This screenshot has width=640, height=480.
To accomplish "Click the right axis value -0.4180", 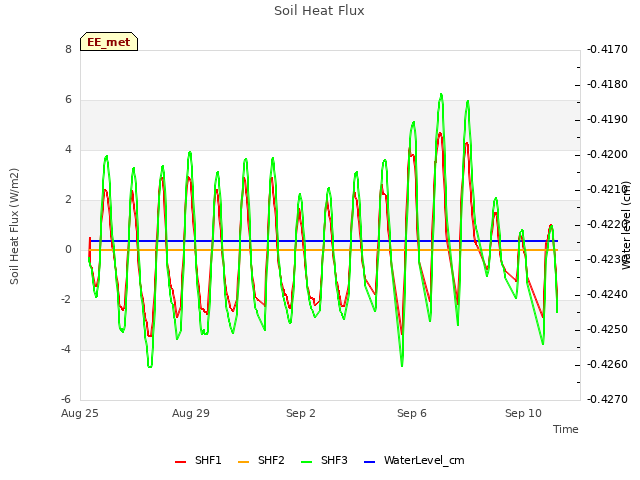I will click(607, 84).
